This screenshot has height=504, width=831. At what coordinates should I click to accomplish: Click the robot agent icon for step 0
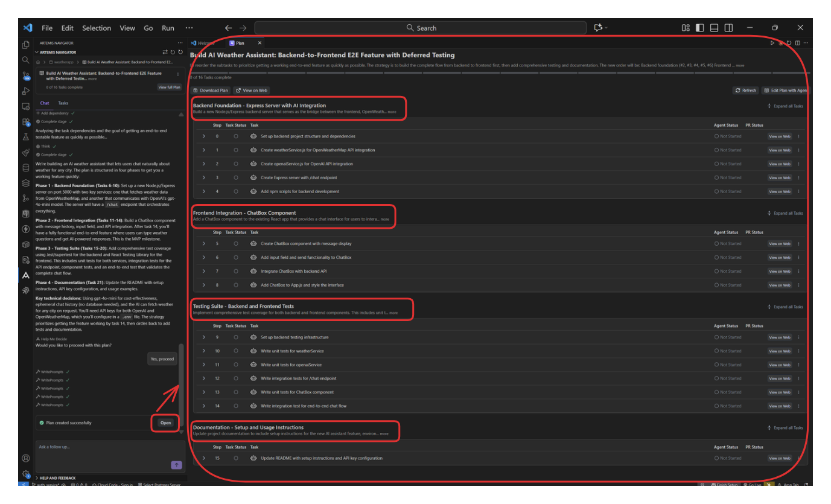pyautogui.click(x=253, y=136)
